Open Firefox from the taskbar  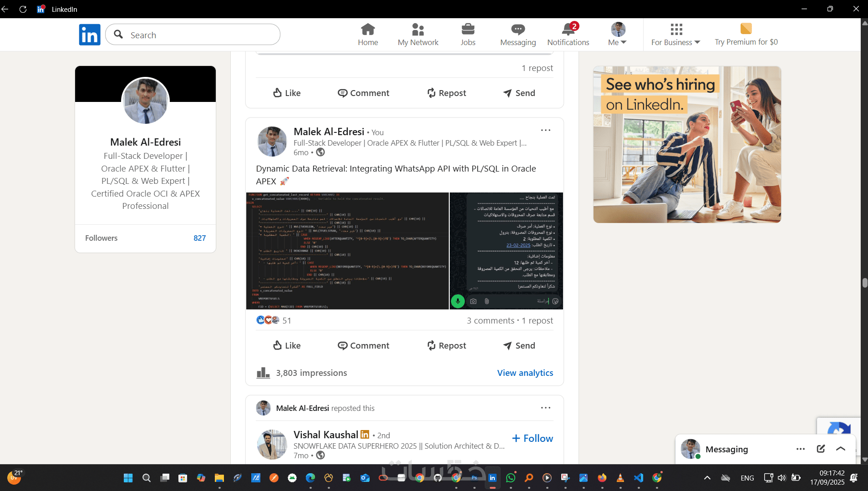point(602,478)
